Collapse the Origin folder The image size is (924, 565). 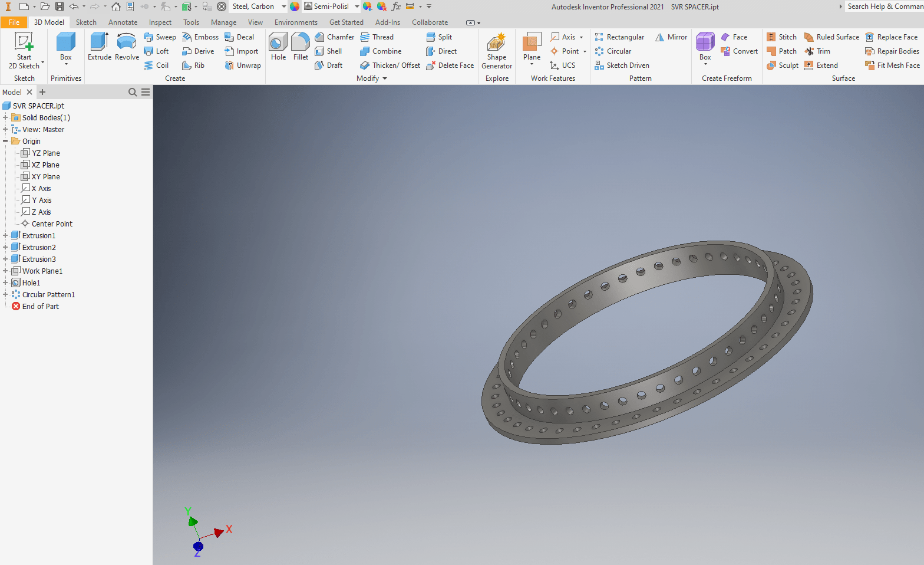tap(5, 141)
